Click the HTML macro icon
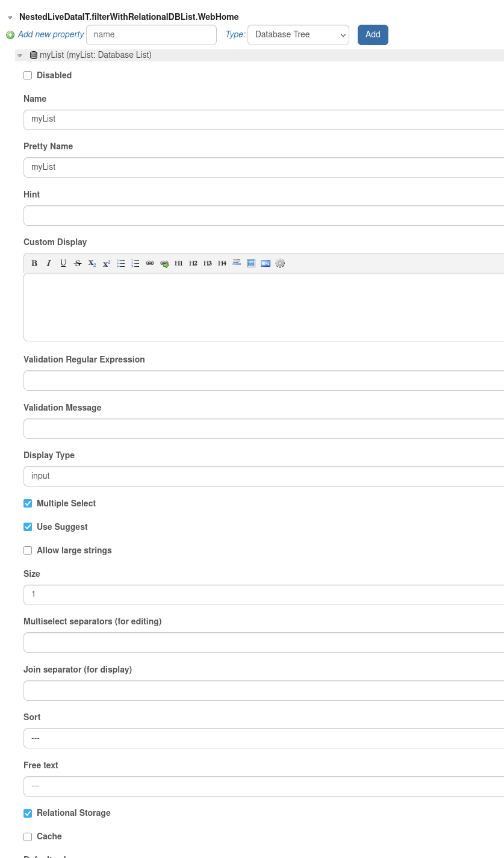Screen dimensions: 504x858 [x=266, y=263]
